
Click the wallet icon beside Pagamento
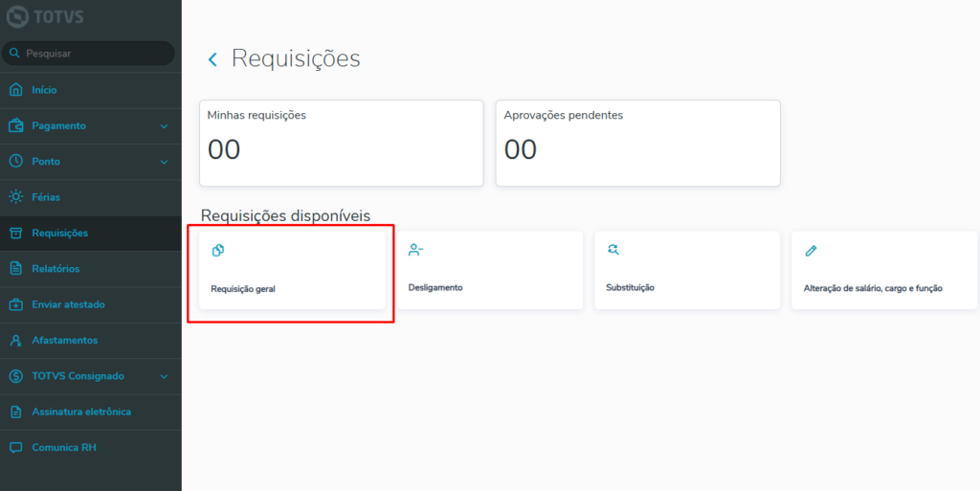[15, 125]
